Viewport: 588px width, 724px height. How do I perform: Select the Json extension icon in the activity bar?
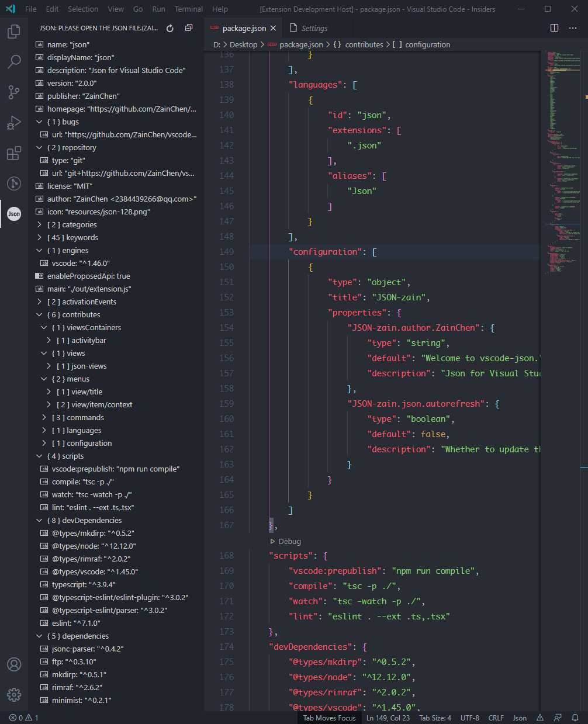click(13, 213)
